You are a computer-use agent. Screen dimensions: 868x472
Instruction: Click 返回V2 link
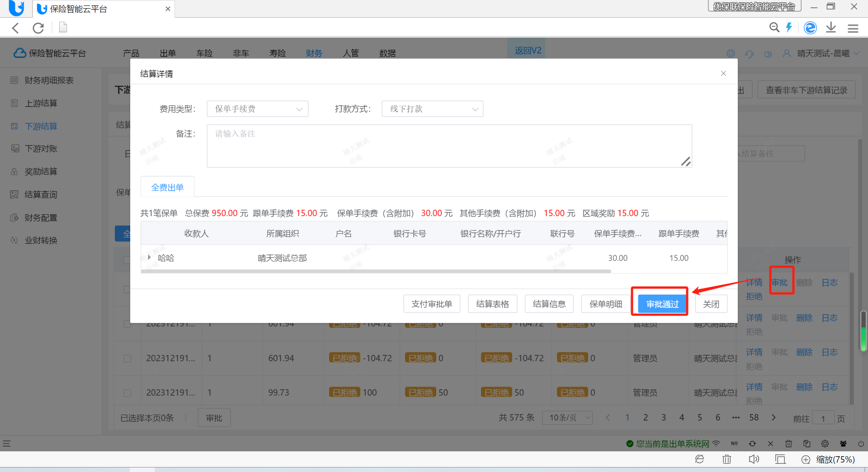click(x=528, y=51)
